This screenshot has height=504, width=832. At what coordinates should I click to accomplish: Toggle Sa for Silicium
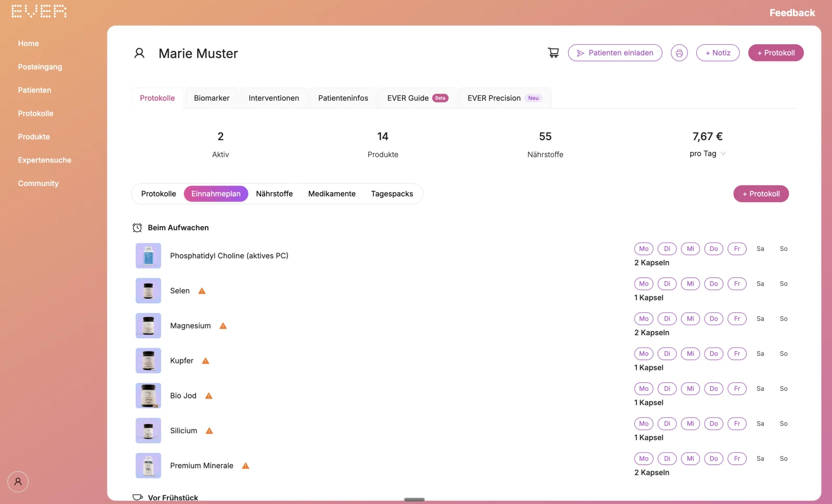pyautogui.click(x=760, y=423)
